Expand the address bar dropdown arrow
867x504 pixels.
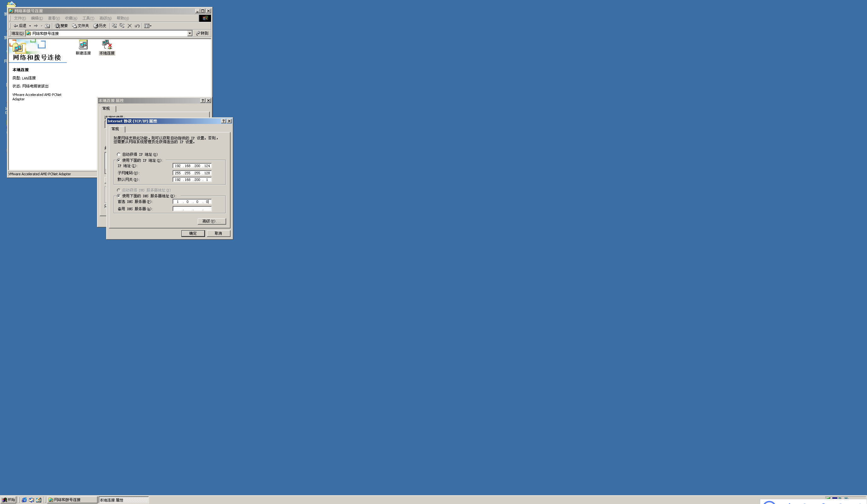[190, 33]
